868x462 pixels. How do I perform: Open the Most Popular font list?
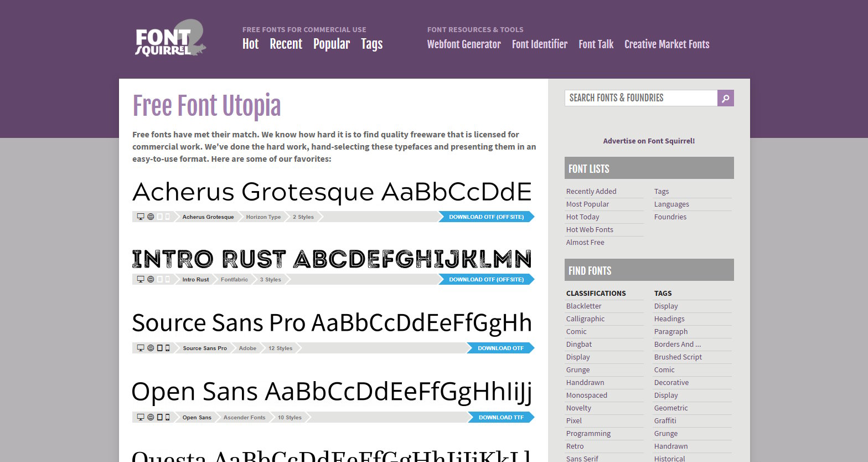(587, 204)
